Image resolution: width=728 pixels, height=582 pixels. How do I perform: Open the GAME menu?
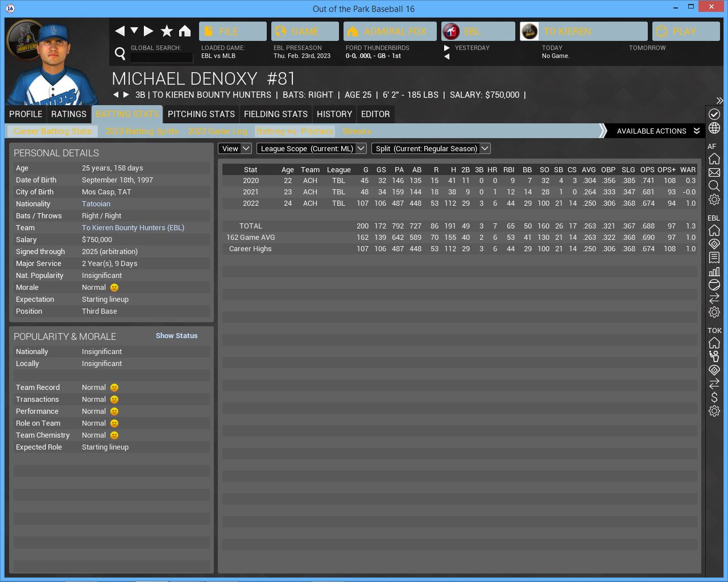coord(305,31)
